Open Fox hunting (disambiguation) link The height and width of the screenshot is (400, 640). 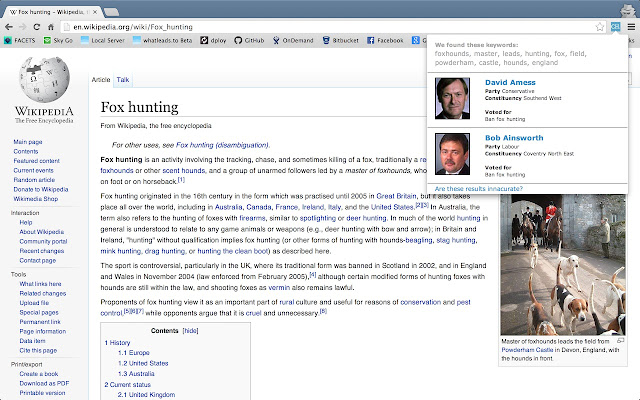tap(222, 145)
